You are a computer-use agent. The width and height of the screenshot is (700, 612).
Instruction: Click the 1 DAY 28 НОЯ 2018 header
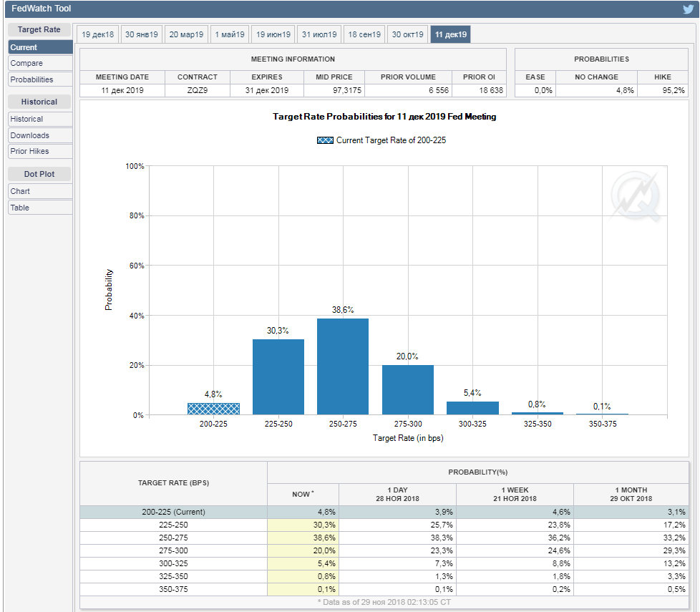point(397,494)
